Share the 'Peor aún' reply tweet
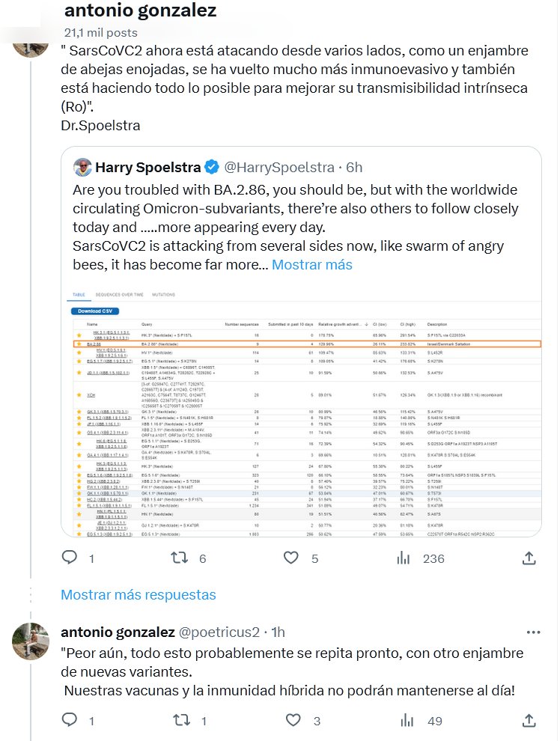 [529, 721]
